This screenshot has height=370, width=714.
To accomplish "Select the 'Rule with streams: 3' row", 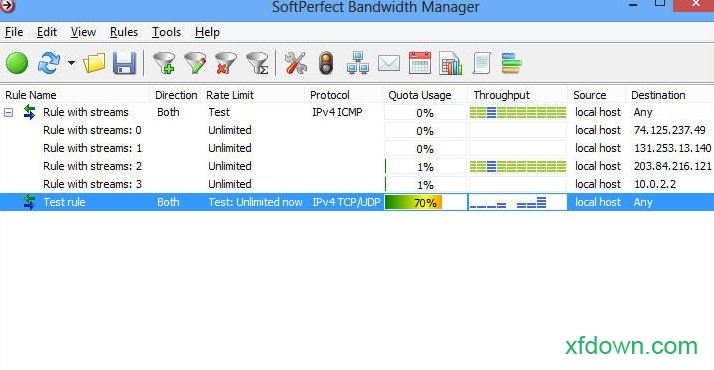I will point(357,184).
